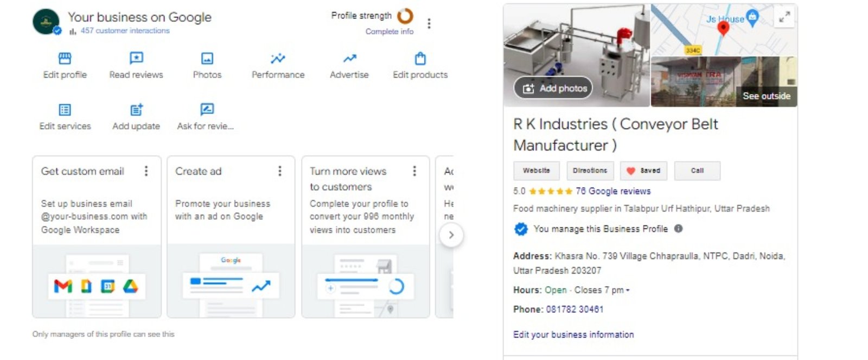This screenshot has width=868, height=360.
Task: Open Edit services list icon
Action: point(65,110)
